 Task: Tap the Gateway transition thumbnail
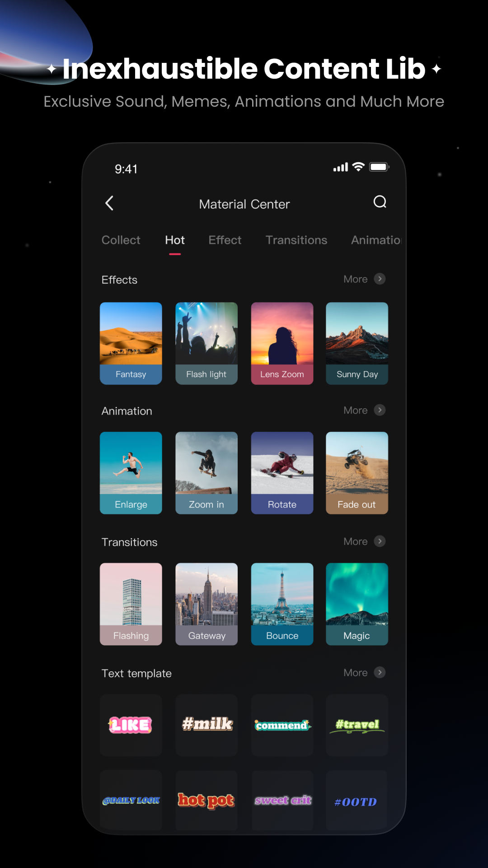click(206, 604)
